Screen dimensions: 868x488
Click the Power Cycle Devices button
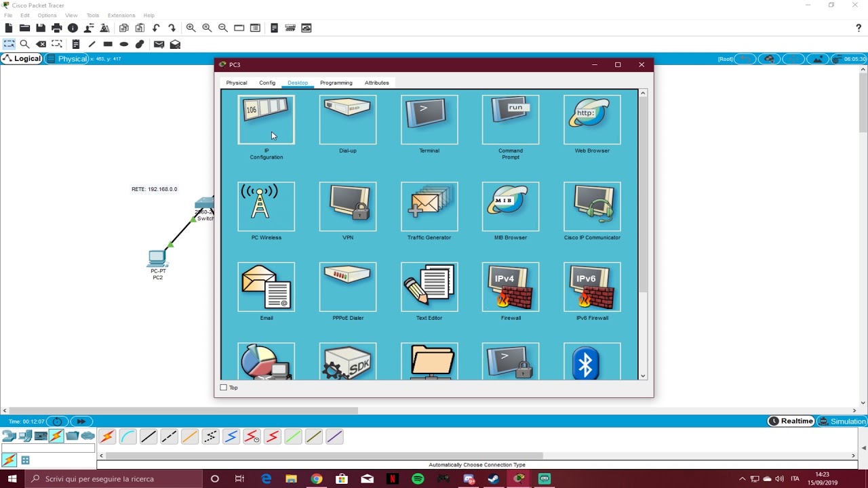pyautogui.click(x=57, y=422)
